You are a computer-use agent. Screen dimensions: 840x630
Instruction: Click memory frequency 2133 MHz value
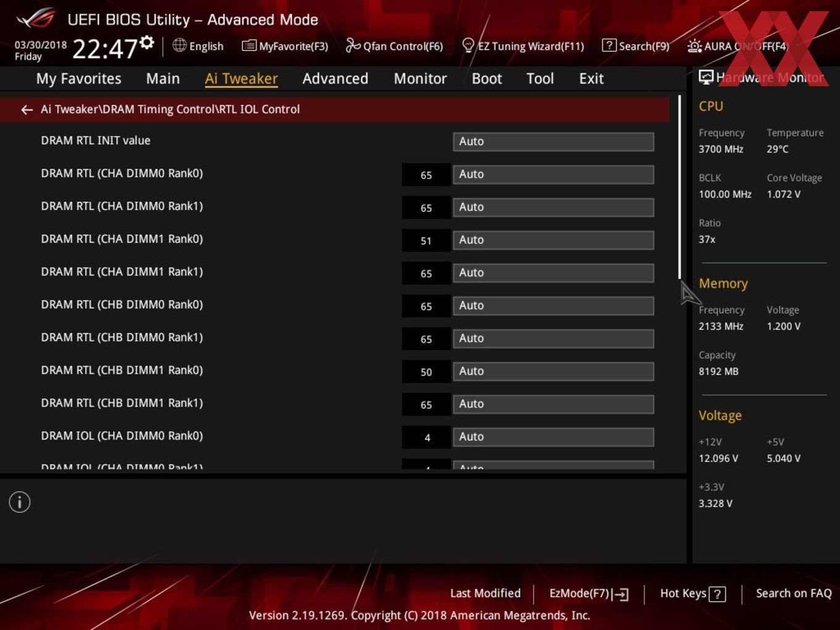point(721,326)
